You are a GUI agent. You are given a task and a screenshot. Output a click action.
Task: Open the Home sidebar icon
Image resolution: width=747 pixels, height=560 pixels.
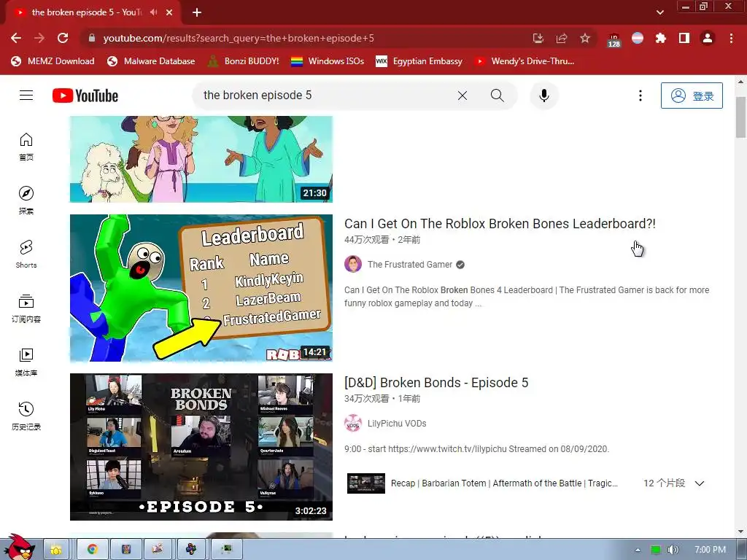coord(26,147)
